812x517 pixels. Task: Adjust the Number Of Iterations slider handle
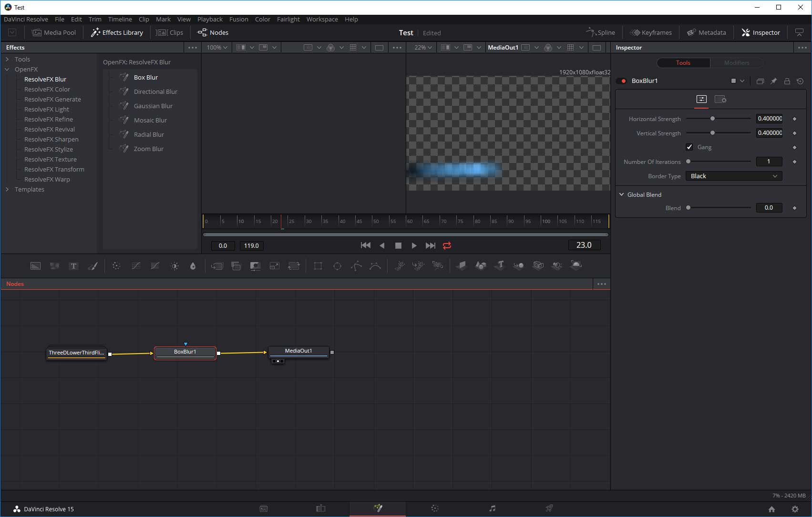(688, 162)
